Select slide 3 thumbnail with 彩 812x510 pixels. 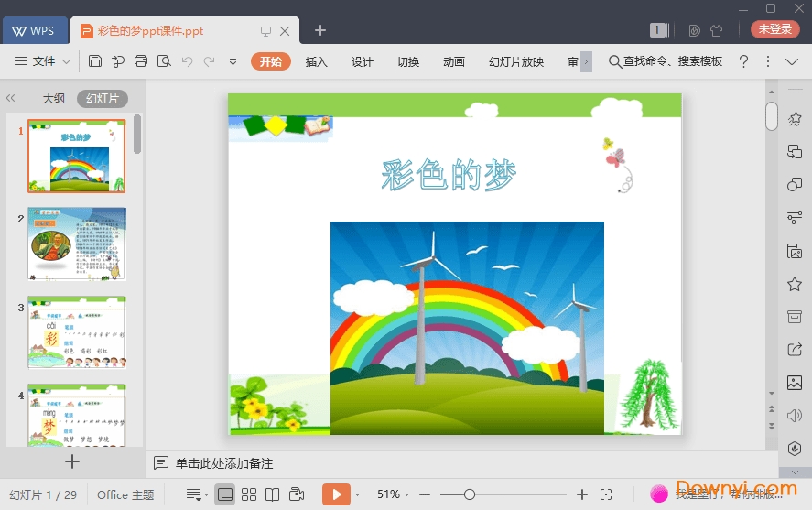(x=77, y=331)
